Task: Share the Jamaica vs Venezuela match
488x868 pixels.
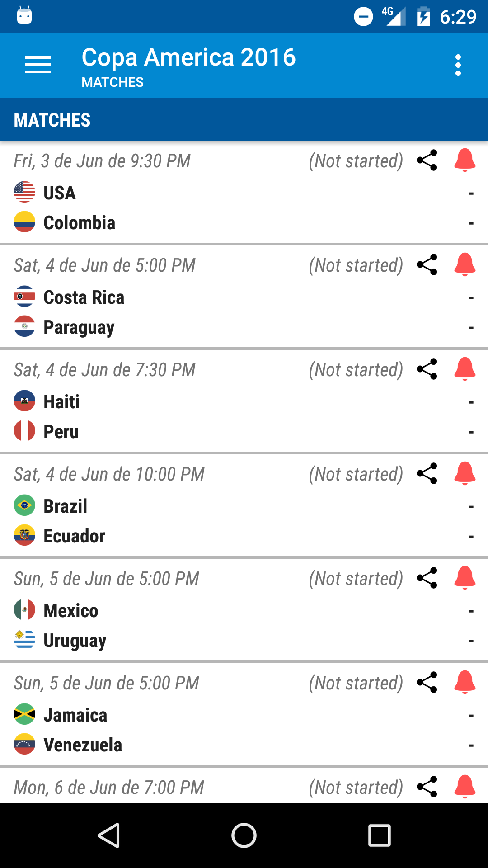Action: (x=427, y=682)
